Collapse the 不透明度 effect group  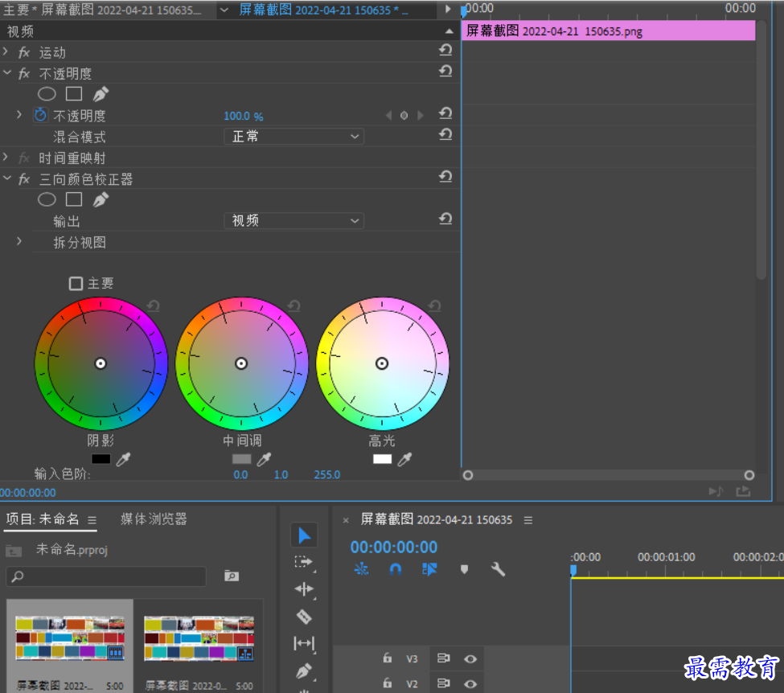pyautogui.click(x=6, y=73)
